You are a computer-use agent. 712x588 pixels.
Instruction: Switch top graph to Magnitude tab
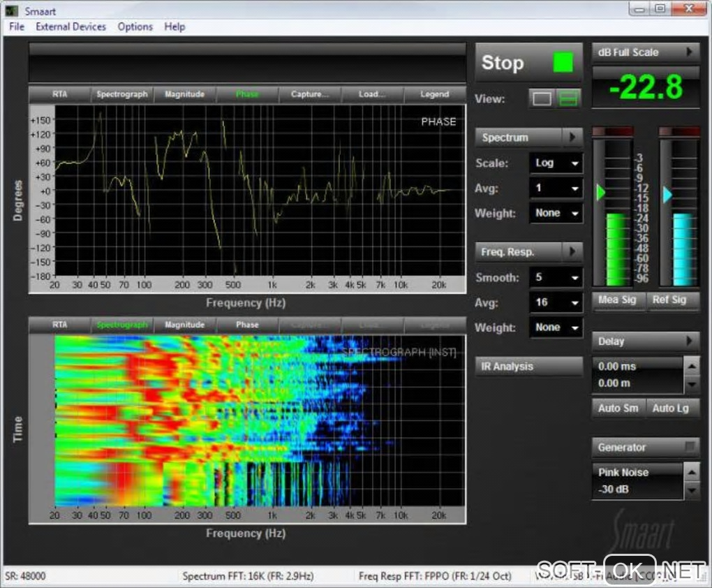click(x=184, y=94)
